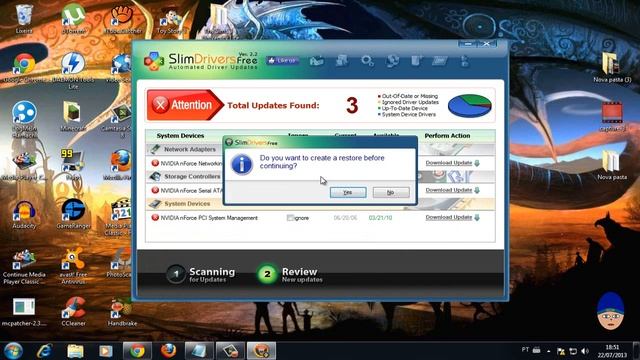Open the Mozilla Firefox desktop shortcut
This screenshot has height=360, width=640.
pos(120,165)
